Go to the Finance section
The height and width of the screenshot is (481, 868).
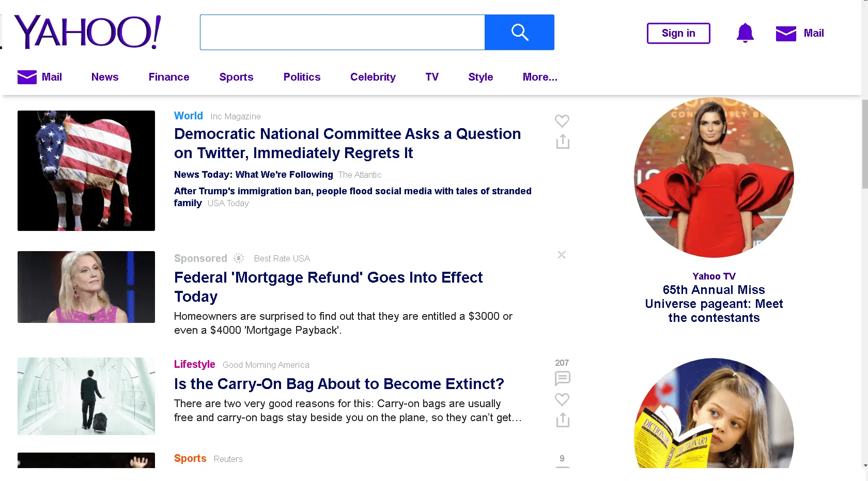[x=169, y=77]
